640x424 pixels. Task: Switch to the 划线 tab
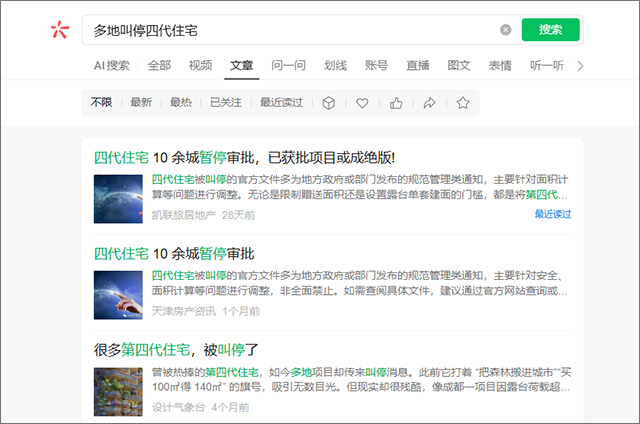[335, 65]
